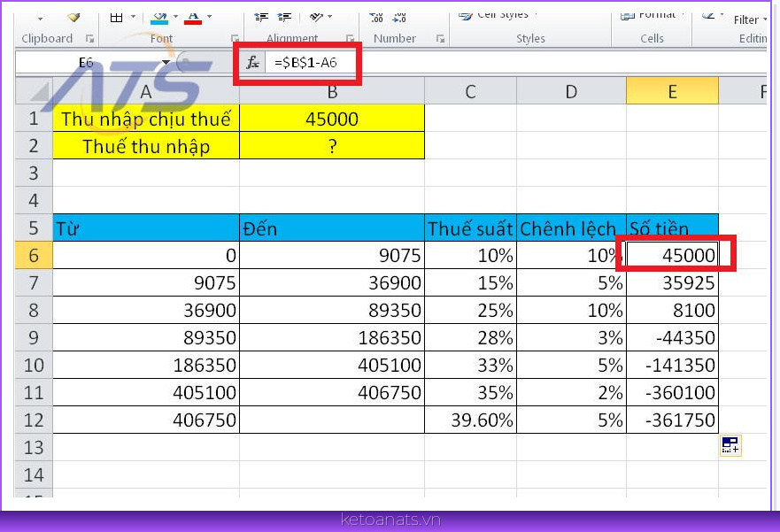The image size is (780, 532).
Task: Click cell A10 showing 186350
Action: coord(146,365)
